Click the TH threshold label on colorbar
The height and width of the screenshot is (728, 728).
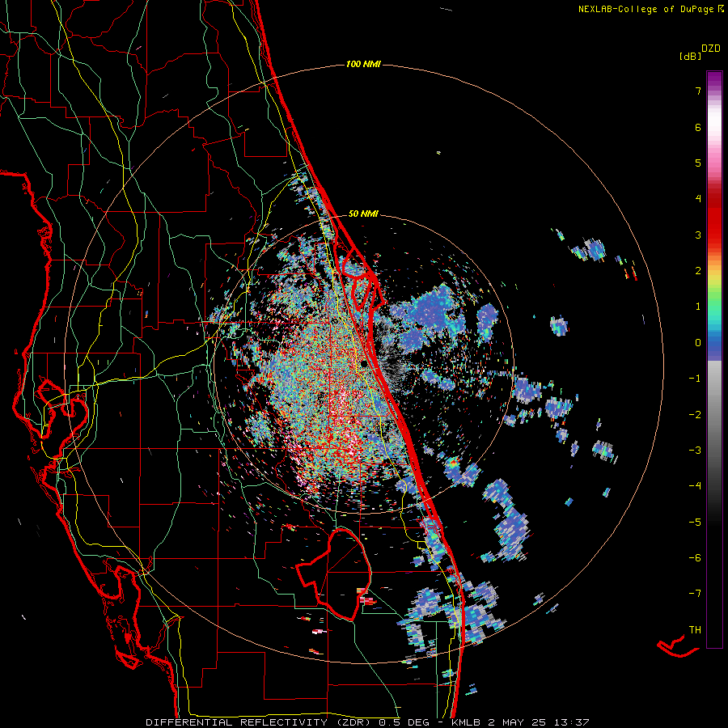point(695,630)
